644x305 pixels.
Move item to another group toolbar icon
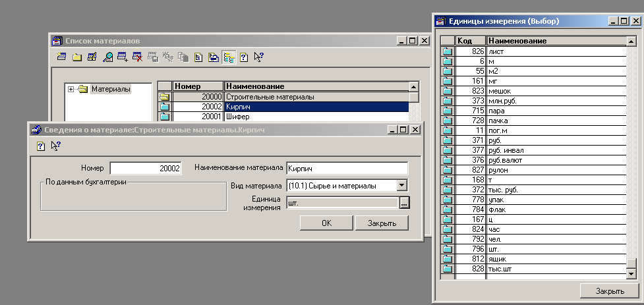pos(214,57)
